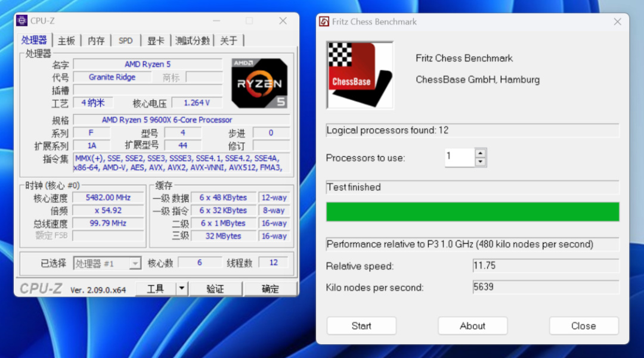644x358 pixels.
Task: Click the 验证 button
Action: 216,289
